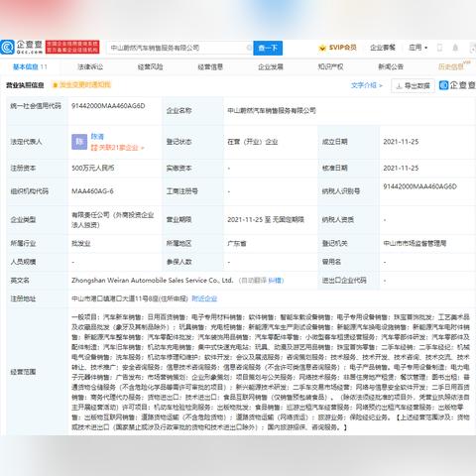Select English name Zhongshan Weiran Automobile Sales
The height and width of the screenshot is (476, 476).
[x=153, y=281]
